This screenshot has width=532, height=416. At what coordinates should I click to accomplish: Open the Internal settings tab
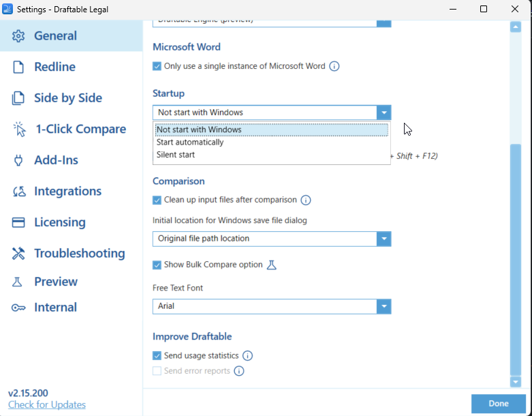(72, 308)
